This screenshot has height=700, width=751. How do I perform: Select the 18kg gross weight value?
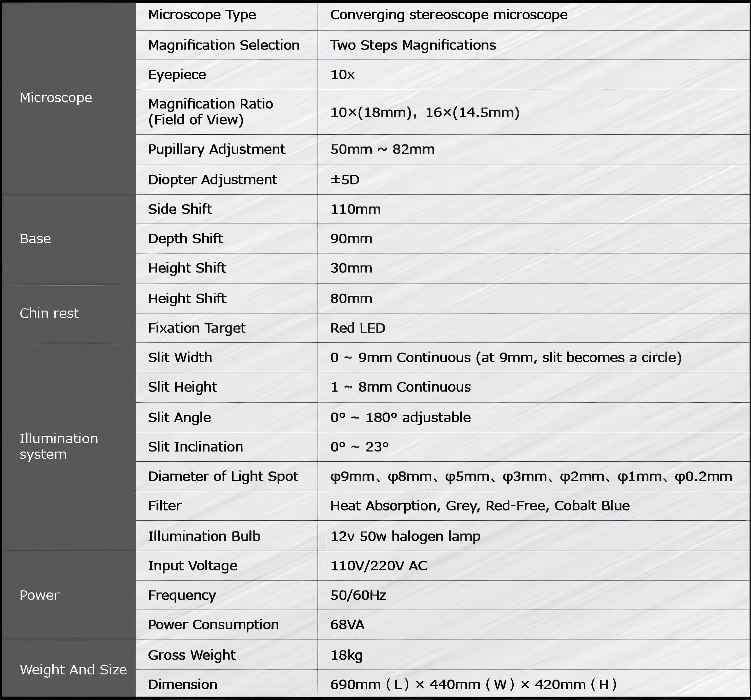tap(346, 655)
